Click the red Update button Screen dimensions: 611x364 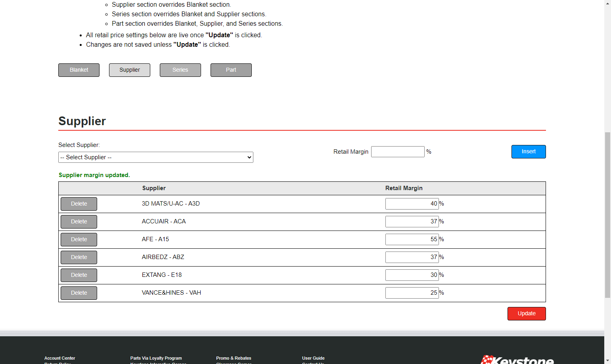[527, 314]
